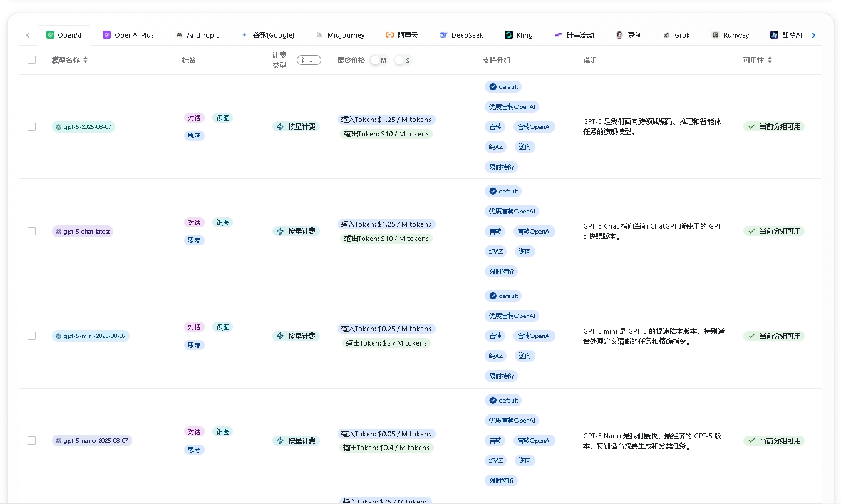Select the gpt-5-chat-latest row checkbox
This screenshot has height=504, width=841.
(x=32, y=231)
